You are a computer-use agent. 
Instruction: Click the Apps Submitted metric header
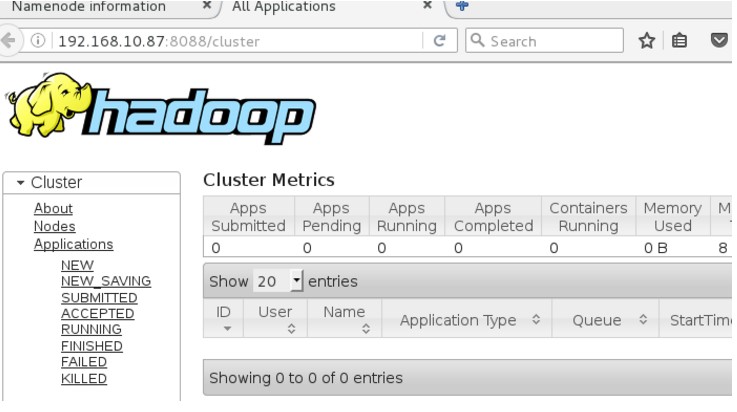click(249, 216)
